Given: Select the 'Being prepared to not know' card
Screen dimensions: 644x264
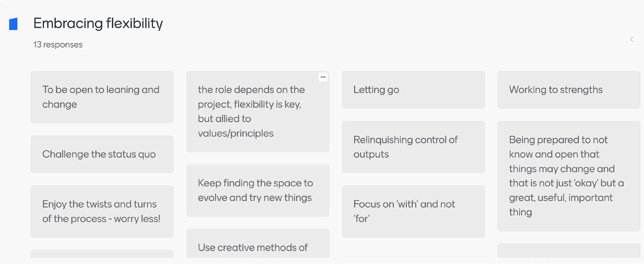Looking at the screenshot, I should click(x=569, y=176).
